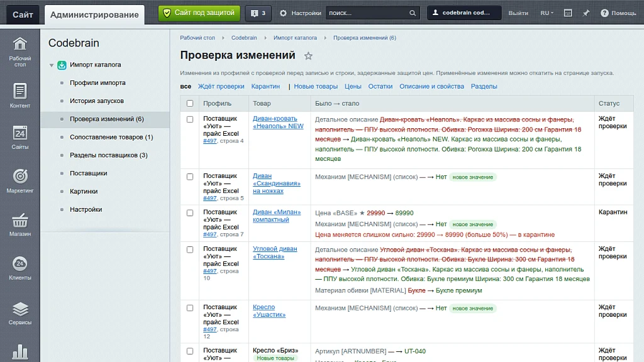Image resolution: width=644 pixels, height=362 pixels.
Task: Add page to favorites with star icon
Action: click(308, 56)
